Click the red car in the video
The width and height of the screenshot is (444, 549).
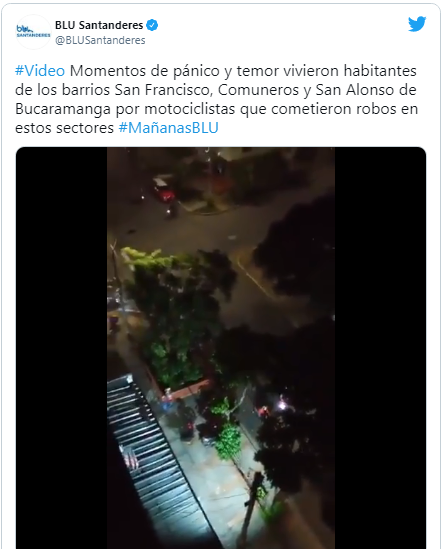point(163,190)
